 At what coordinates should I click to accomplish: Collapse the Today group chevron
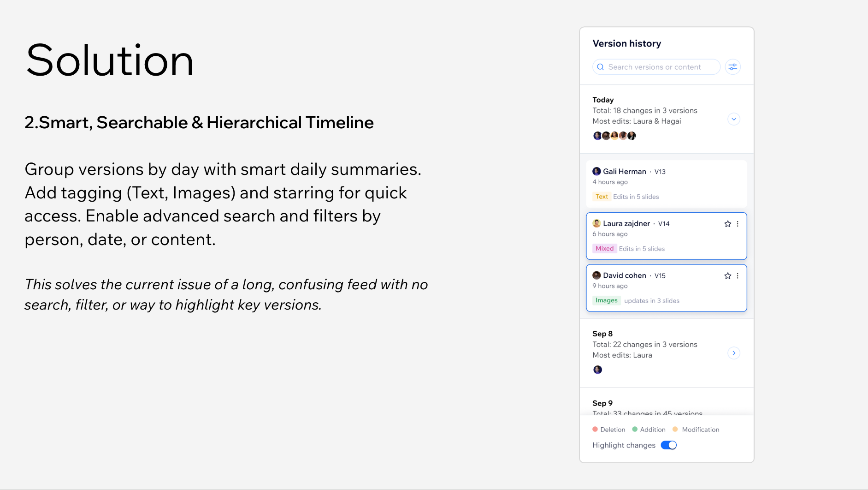(x=733, y=120)
